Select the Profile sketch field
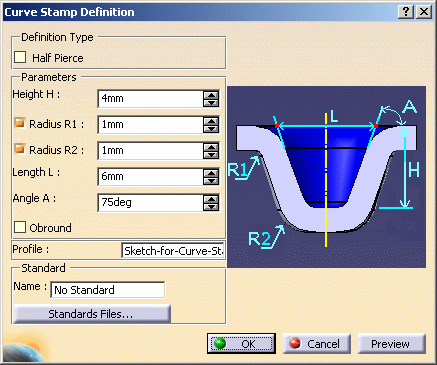437x365 pixels. 173,250
